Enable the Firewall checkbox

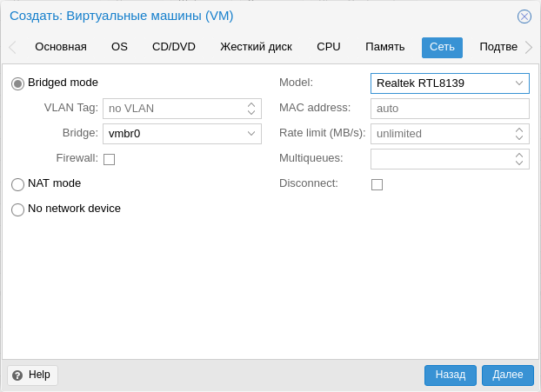tap(109, 159)
